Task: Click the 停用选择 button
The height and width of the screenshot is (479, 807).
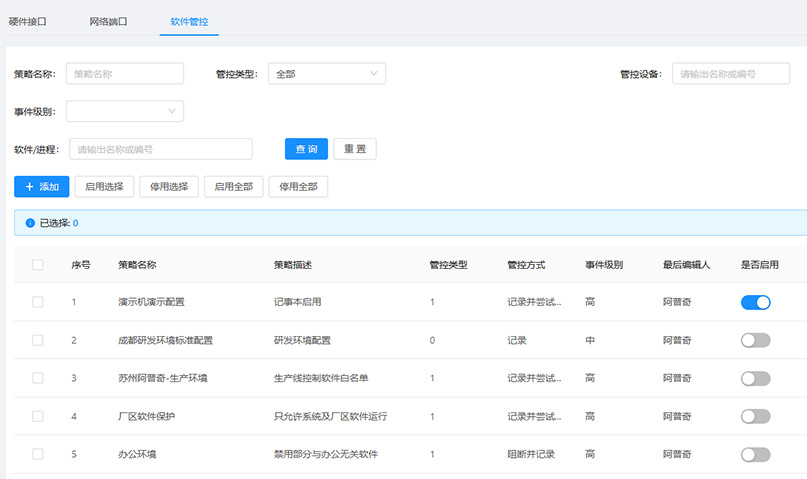Action: 169,187
